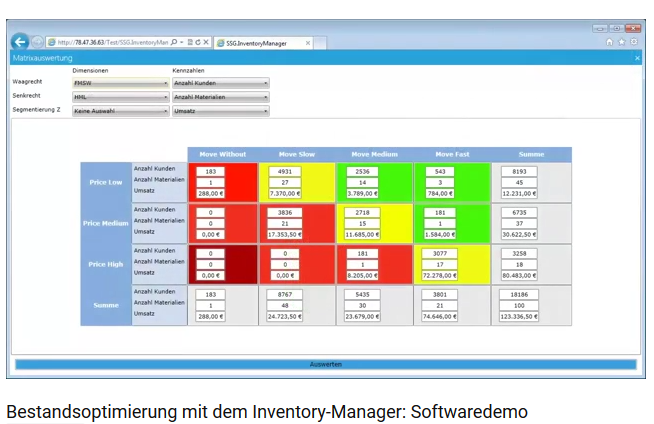Click the 2536 value in Move Medium
The height and width of the screenshot is (424, 654).
pyautogui.click(x=362, y=171)
